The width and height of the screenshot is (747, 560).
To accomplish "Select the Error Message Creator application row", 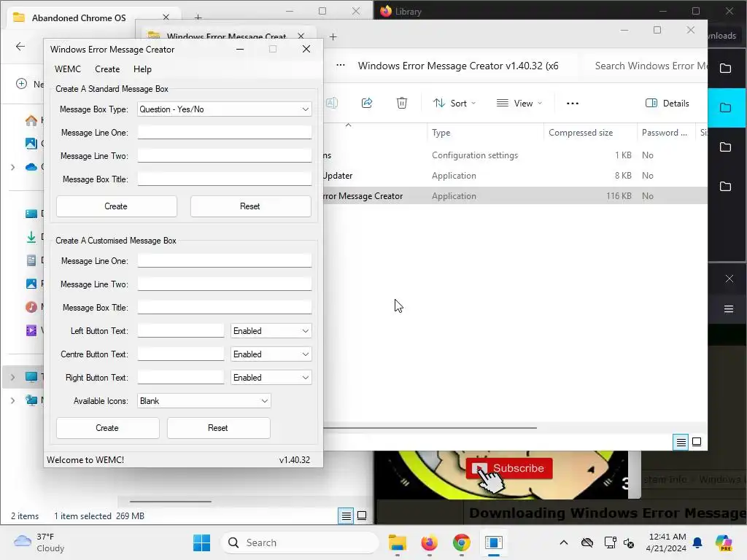I will pos(515,196).
